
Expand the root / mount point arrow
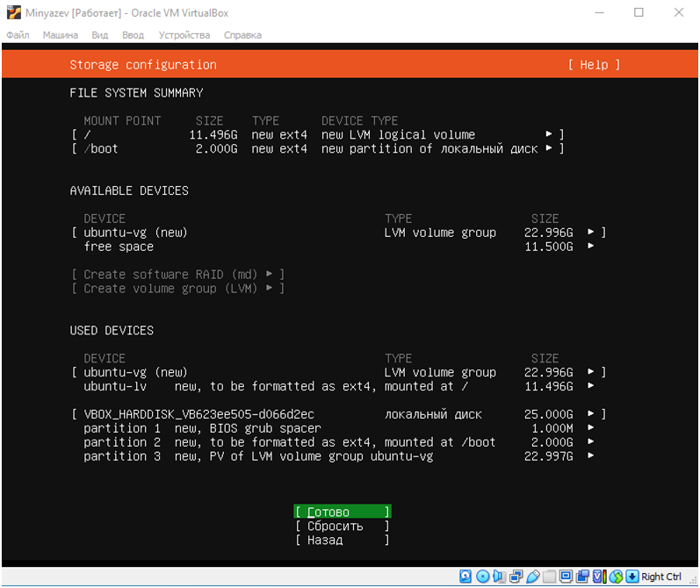pos(549,134)
